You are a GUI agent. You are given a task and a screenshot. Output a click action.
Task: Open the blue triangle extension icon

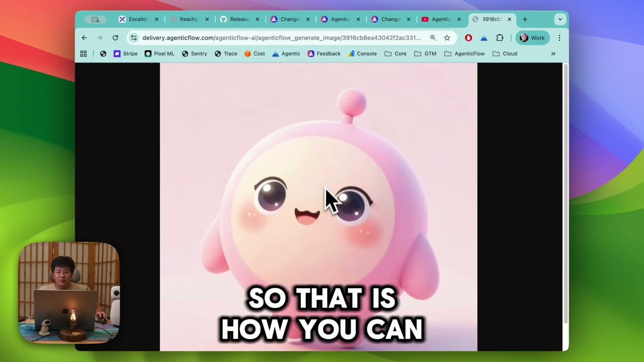click(484, 38)
